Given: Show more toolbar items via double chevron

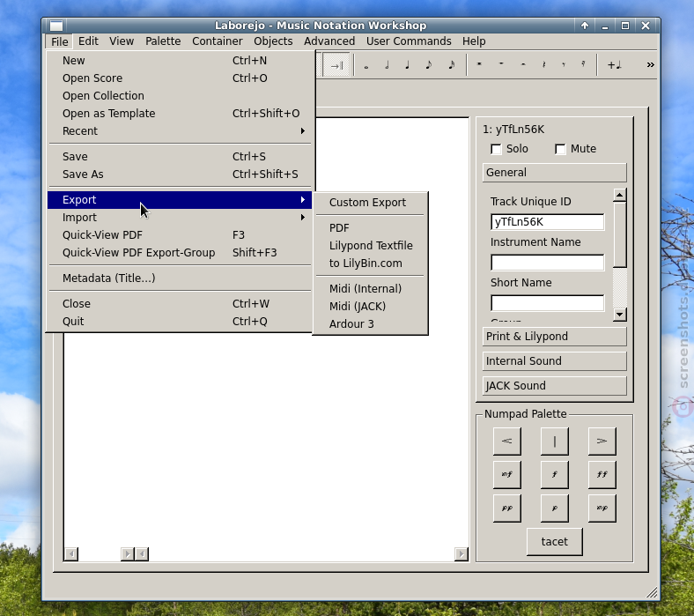Looking at the screenshot, I should (x=650, y=65).
